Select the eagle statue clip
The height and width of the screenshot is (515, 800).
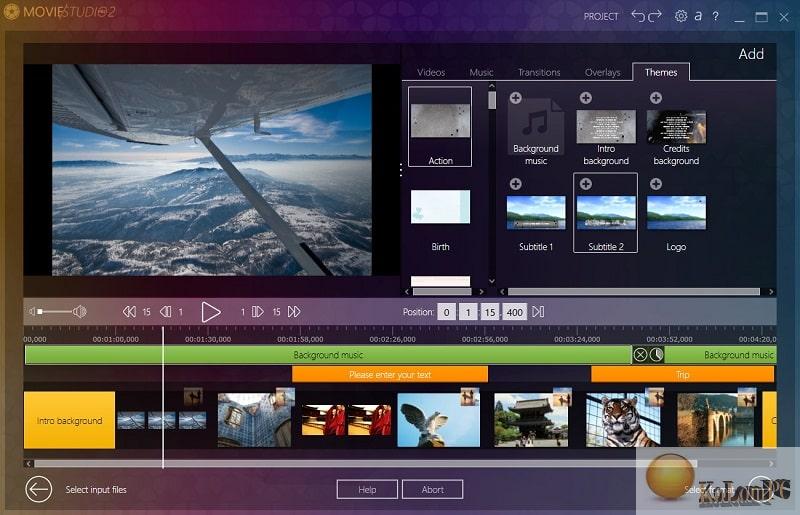[x=438, y=420]
